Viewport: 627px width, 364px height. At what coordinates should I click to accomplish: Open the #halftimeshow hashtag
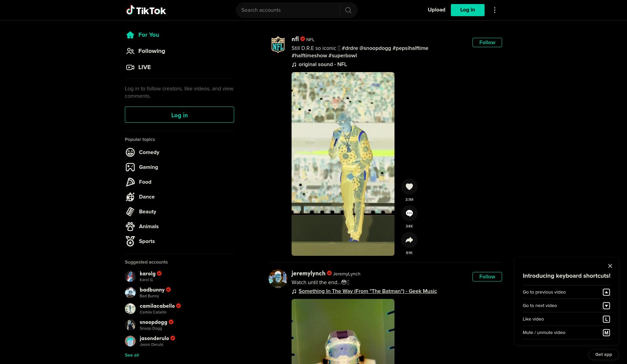(x=309, y=56)
